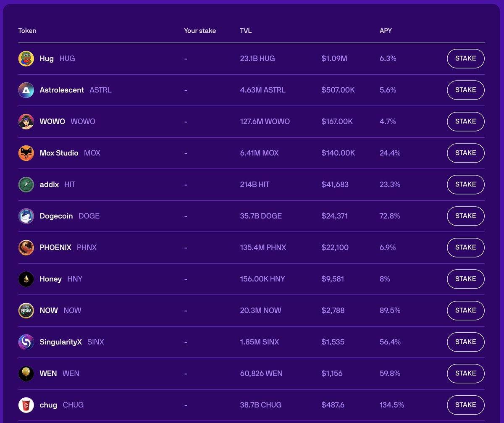Image resolution: width=504 pixels, height=423 pixels.
Task: Click the PHOENIX token name
Action: point(55,247)
